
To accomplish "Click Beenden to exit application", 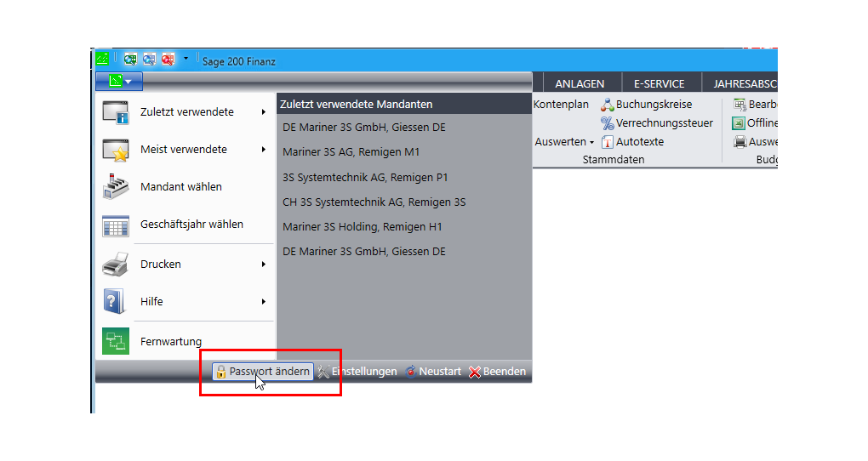I will (497, 372).
